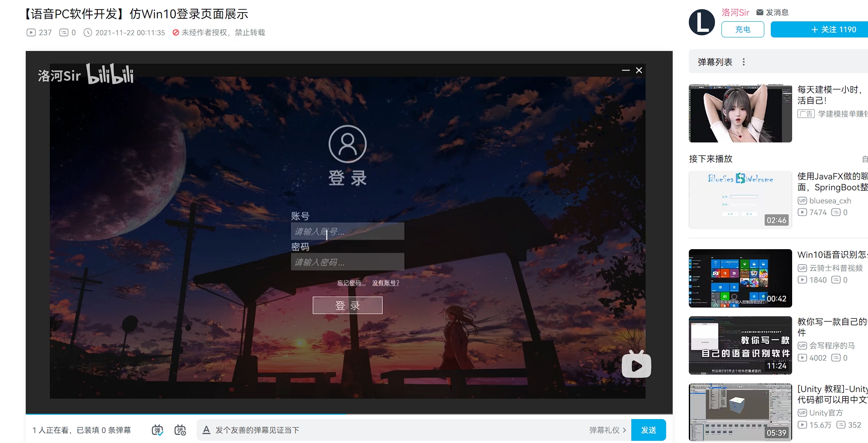The height and width of the screenshot is (443, 868).
Task: Click the UP badge icon beside Unity官方
Action: [802, 413]
